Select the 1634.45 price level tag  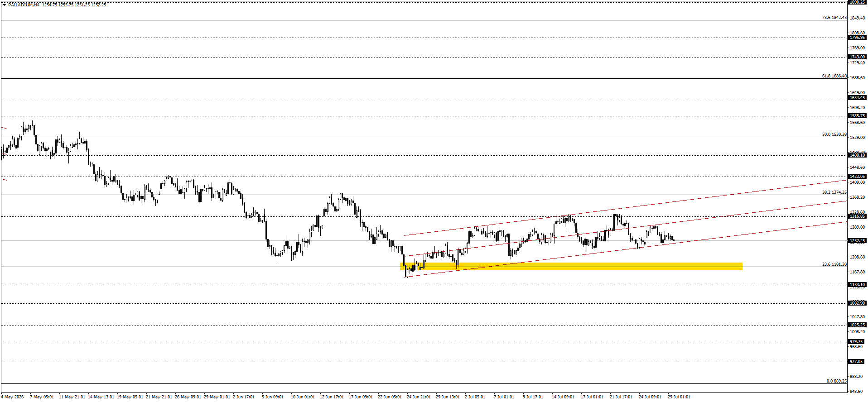pyautogui.click(x=857, y=98)
